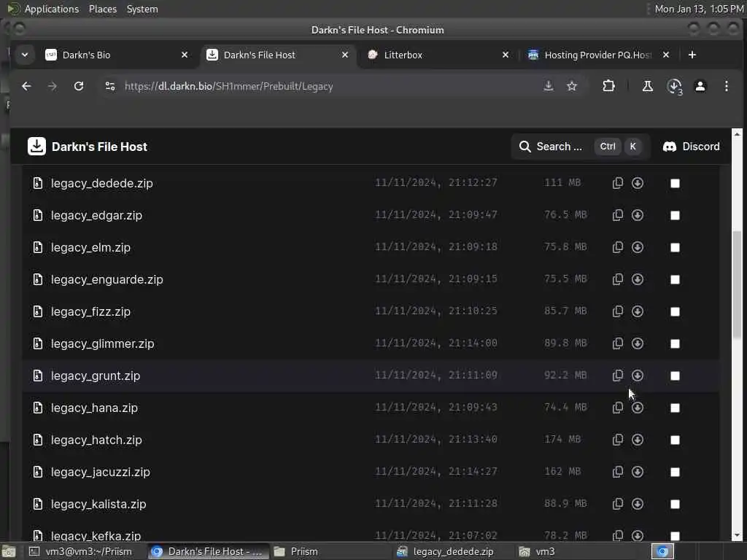Open the Chromium profile icon

coord(700,86)
